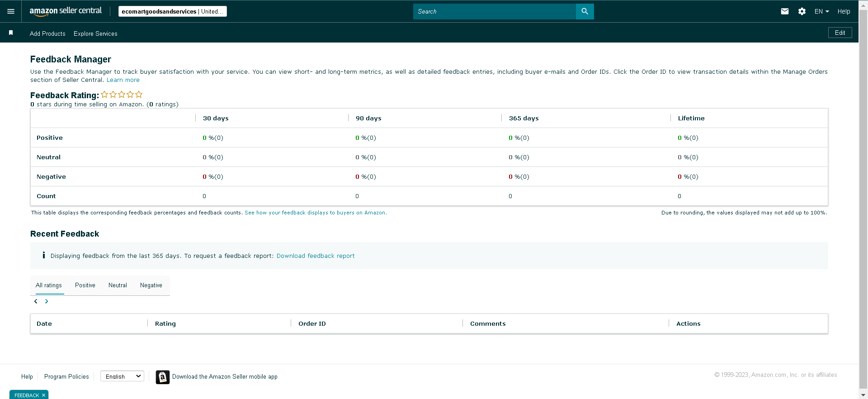Click Download the Amazon Seller mobile app
The image size is (868, 399).
click(x=225, y=376)
